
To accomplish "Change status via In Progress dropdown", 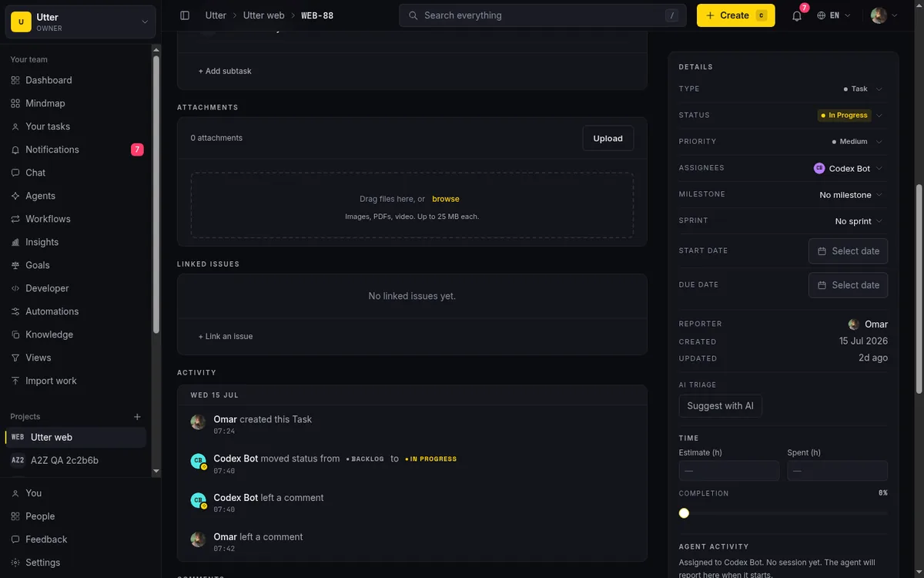I will [x=850, y=116].
